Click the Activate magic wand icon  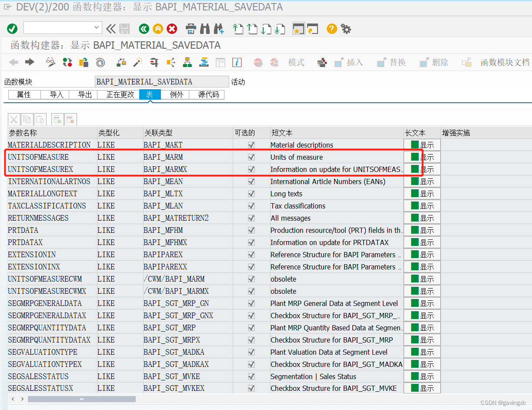click(138, 62)
